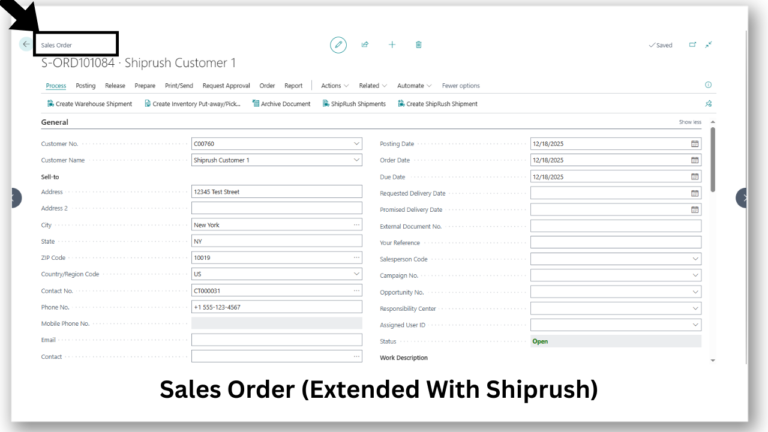
Task: Open Requested Delivery Date calendar
Action: click(x=695, y=193)
